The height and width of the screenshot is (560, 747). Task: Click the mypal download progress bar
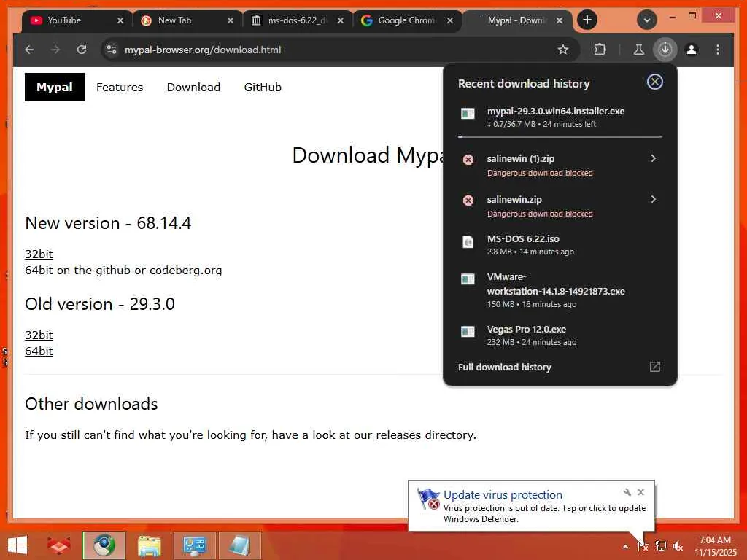coord(560,136)
